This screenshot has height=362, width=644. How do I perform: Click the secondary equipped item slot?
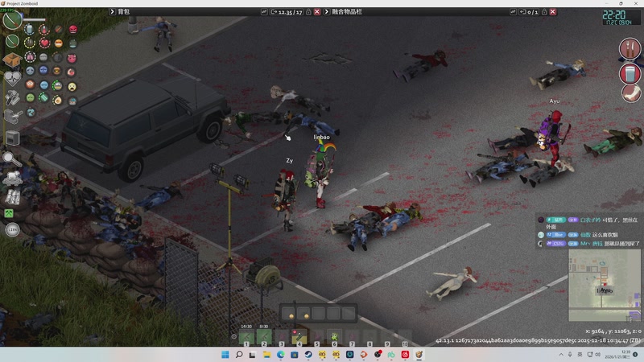pyautogui.click(x=12, y=41)
